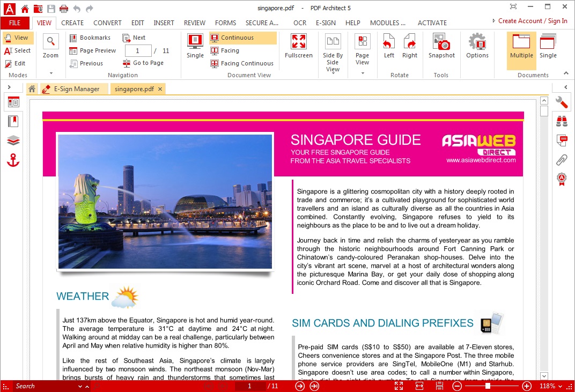The width and height of the screenshot is (575, 392).
Task: Expand the Zoom dropdown arrow
Action: click(51, 73)
